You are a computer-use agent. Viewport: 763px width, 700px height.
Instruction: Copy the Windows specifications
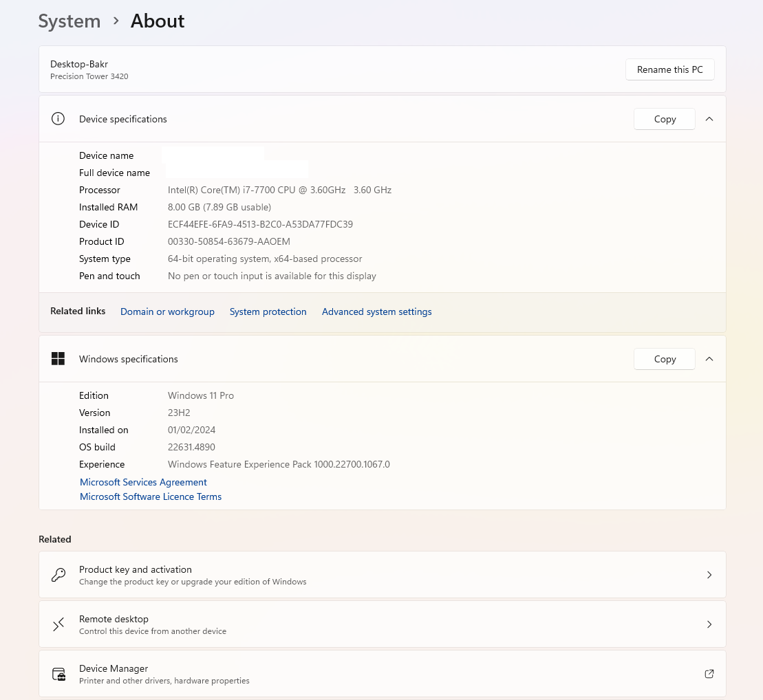pos(664,359)
